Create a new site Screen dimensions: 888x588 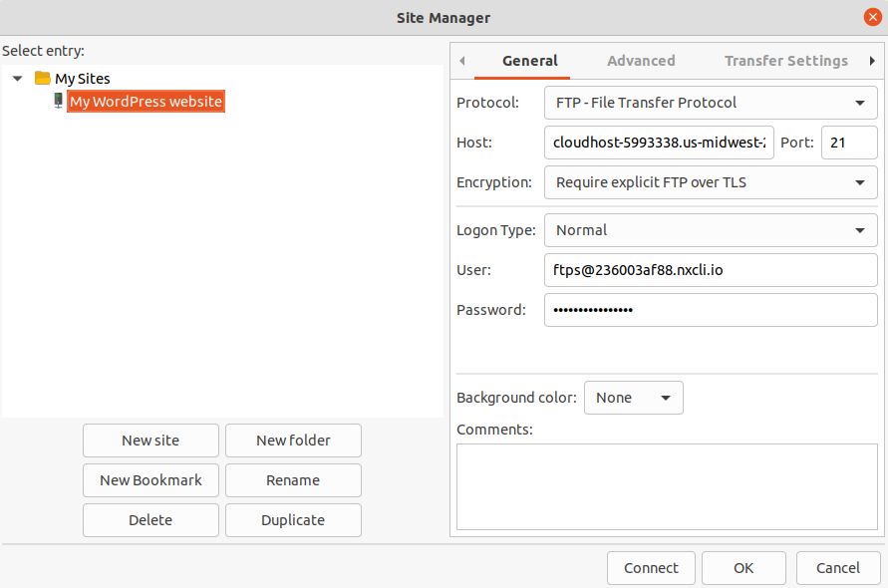tap(150, 441)
